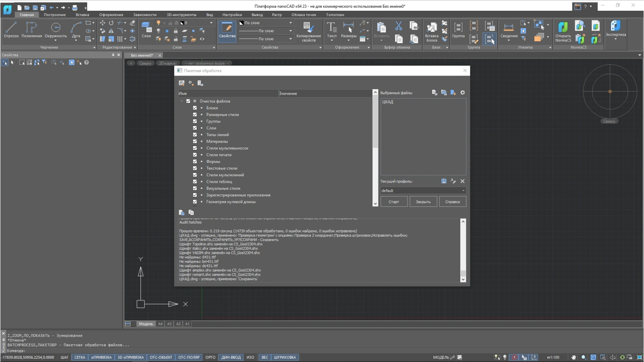Toggle ОРТО mode in status bar
Viewport: 644px width, 362px height.
click(x=210, y=357)
